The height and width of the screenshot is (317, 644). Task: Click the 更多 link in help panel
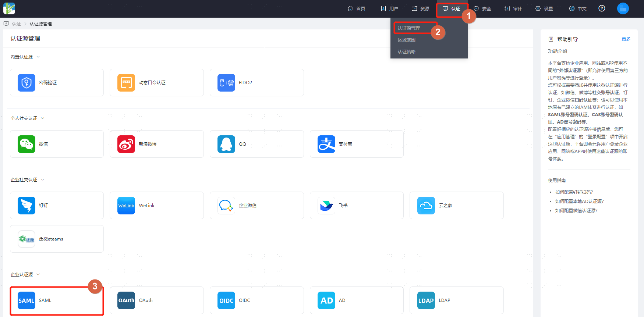coord(626,39)
